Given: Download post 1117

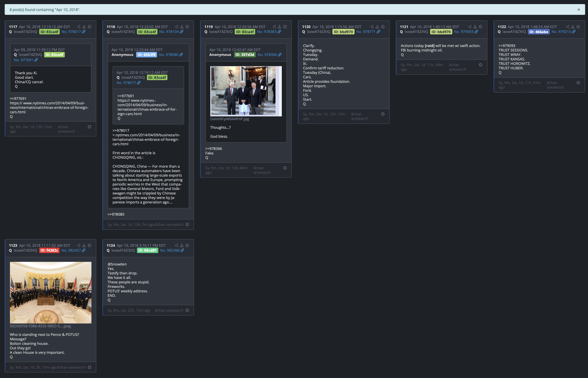Looking at the screenshot, I should tap(84, 27).
